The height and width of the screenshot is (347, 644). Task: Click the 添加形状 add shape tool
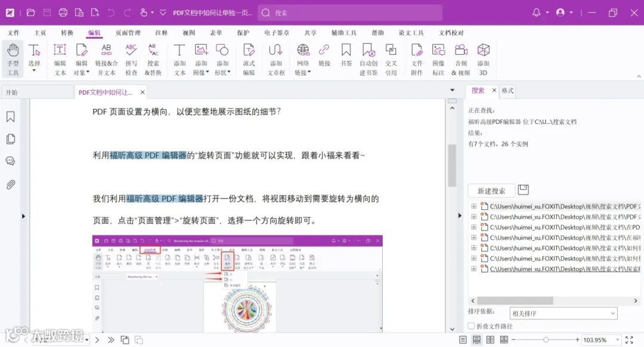point(222,60)
